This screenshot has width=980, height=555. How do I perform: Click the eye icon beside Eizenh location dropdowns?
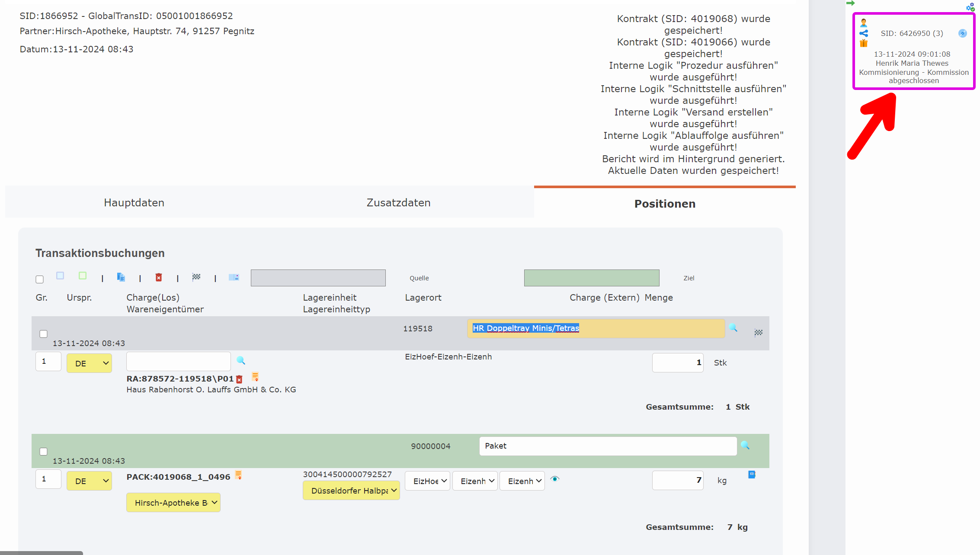click(555, 479)
